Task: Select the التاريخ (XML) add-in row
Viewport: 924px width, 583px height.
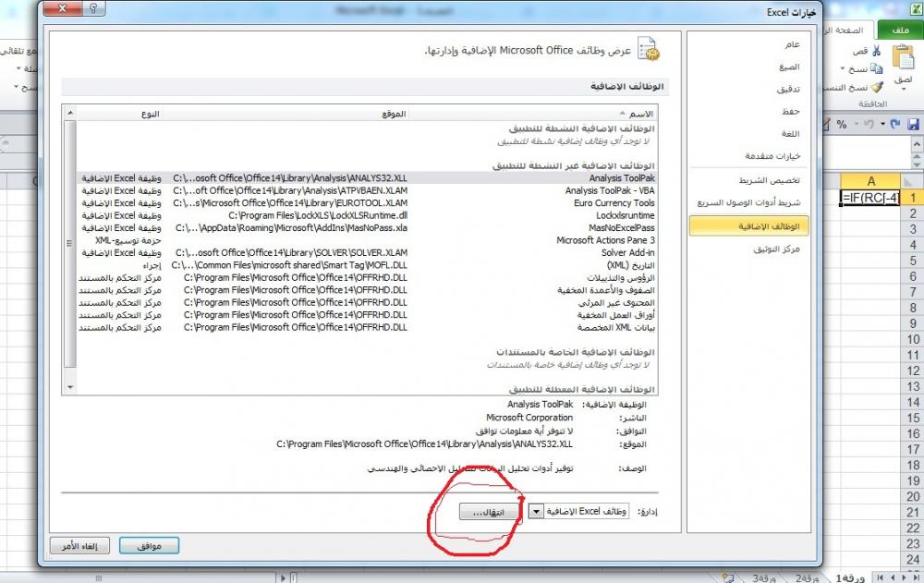Action: tap(367, 265)
